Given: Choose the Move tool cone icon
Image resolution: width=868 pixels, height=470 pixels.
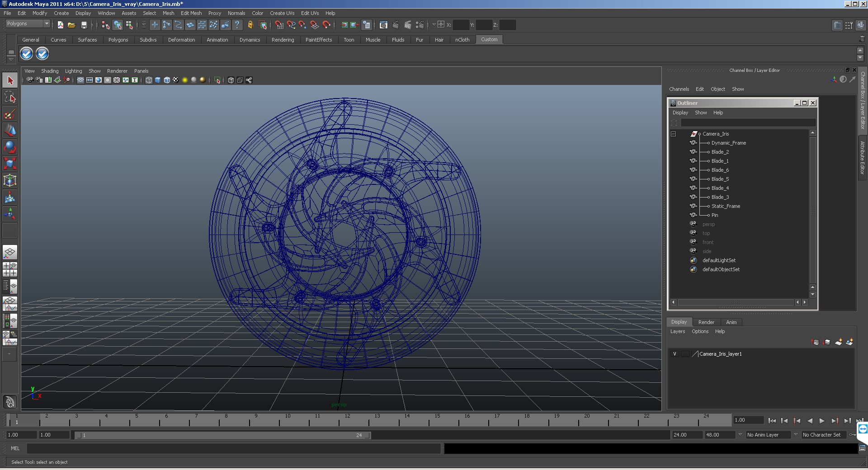Looking at the screenshot, I should coord(10,130).
